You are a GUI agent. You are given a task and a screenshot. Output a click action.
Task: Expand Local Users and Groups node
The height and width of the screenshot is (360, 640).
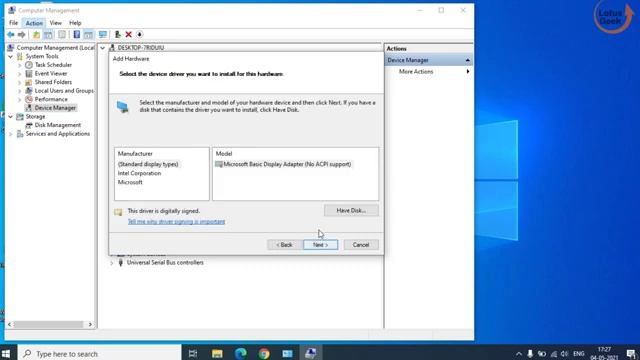tap(20, 91)
